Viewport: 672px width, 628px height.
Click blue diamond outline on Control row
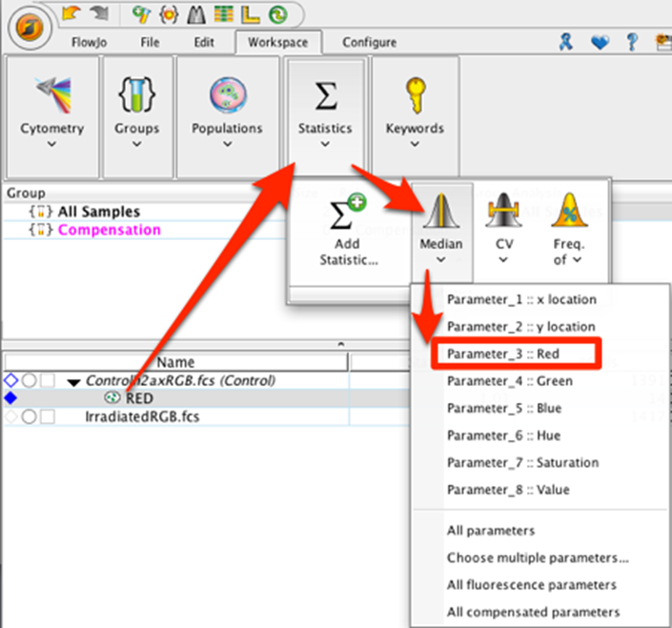click(10, 380)
